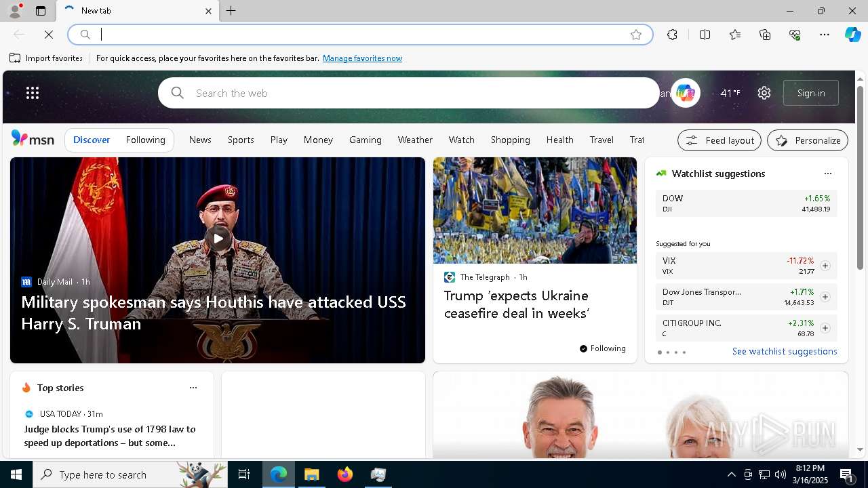Show hidden tray icons chevron
The width and height of the screenshot is (868, 488).
point(732,474)
